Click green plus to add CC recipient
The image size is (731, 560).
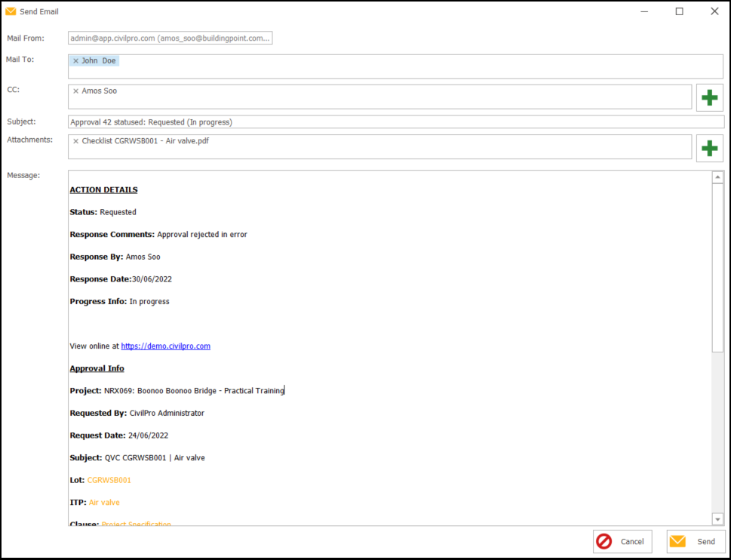tap(709, 97)
